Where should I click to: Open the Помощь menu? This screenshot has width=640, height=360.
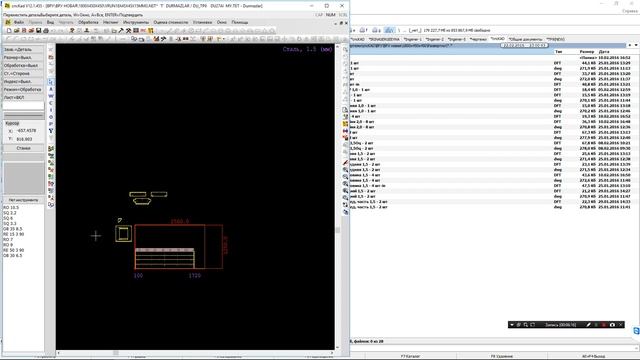pyautogui.click(x=240, y=22)
